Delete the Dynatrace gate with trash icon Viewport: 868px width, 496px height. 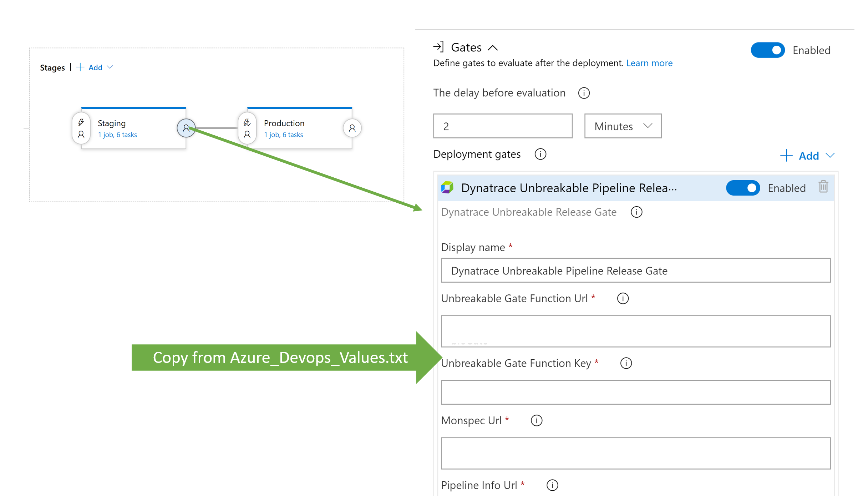coord(823,187)
